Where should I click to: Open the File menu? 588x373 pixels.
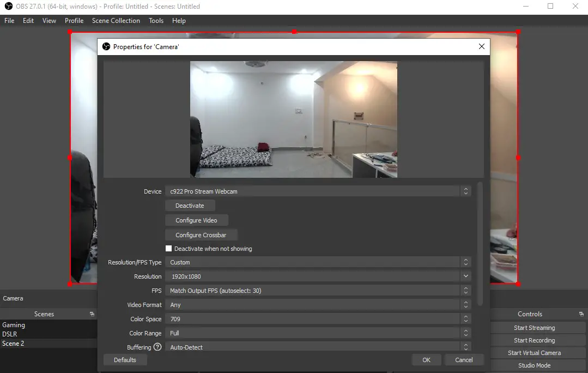coord(9,21)
